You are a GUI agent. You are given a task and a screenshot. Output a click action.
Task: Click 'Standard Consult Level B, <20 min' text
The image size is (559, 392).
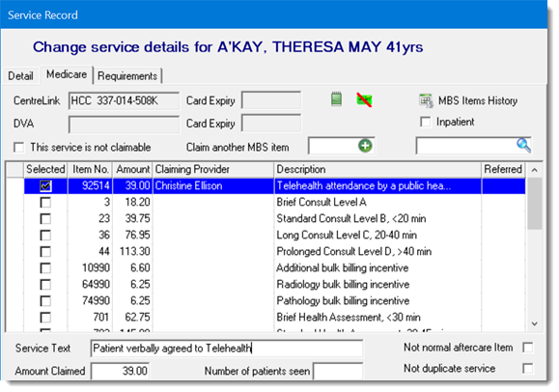coord(351,218)
